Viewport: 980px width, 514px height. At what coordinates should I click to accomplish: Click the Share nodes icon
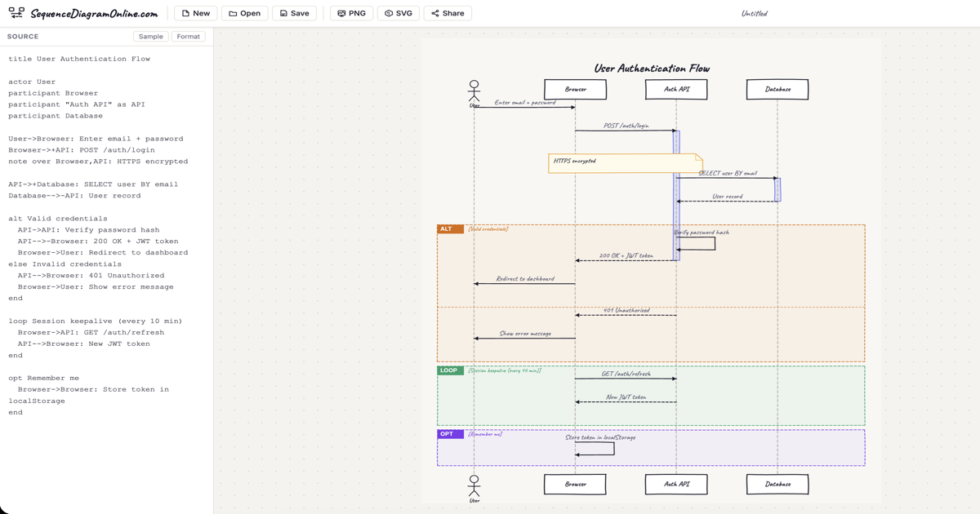pos(435,13)
